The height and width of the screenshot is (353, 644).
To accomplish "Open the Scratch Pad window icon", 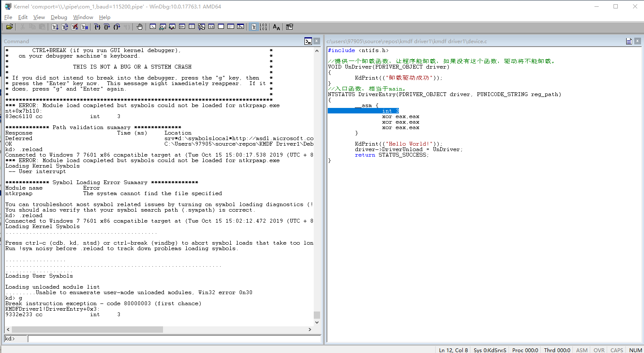I will pos(221,27).
